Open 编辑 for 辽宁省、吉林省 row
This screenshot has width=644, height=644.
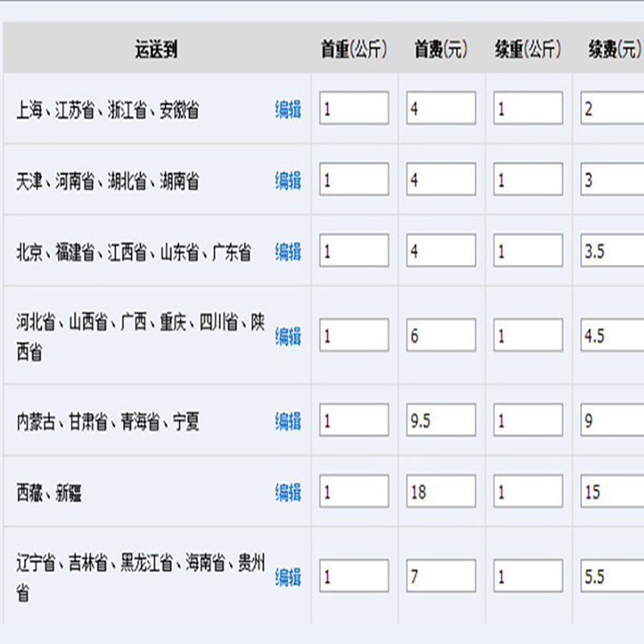287,576
